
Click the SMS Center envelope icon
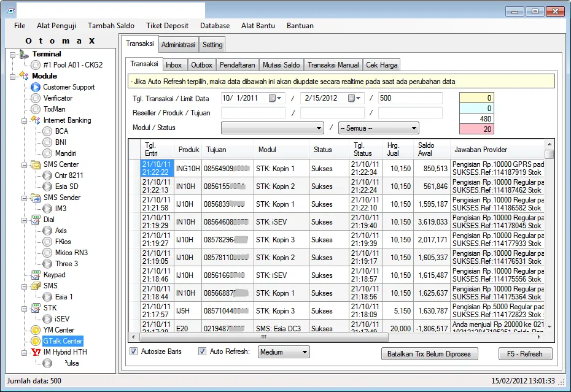(x=36, y=164)
